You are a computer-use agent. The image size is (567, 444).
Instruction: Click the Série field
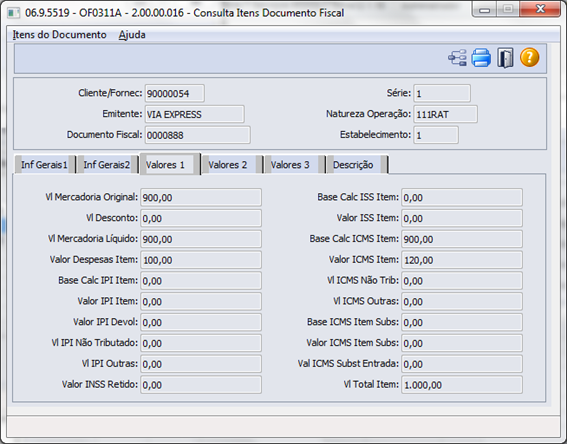442,94
